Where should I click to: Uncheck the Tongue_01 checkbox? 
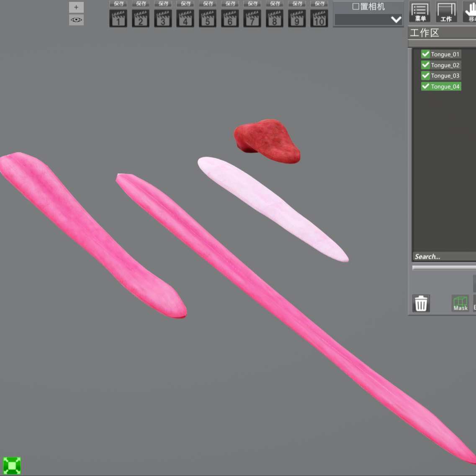click(426, 54)
